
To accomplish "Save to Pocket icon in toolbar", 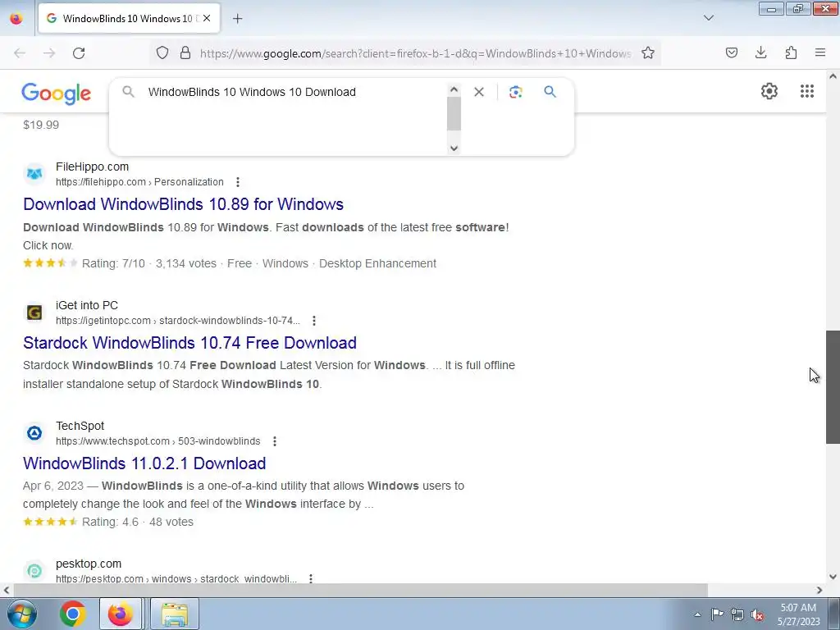I will [731, 52].
